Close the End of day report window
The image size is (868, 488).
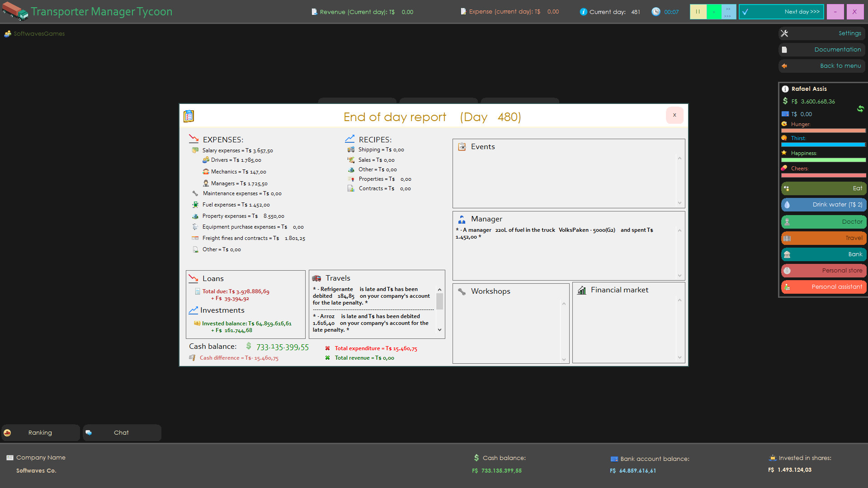click(x=675, y=115)
